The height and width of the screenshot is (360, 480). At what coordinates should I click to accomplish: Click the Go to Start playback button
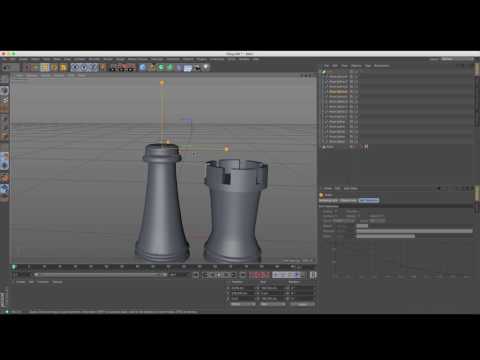(196, 275)
